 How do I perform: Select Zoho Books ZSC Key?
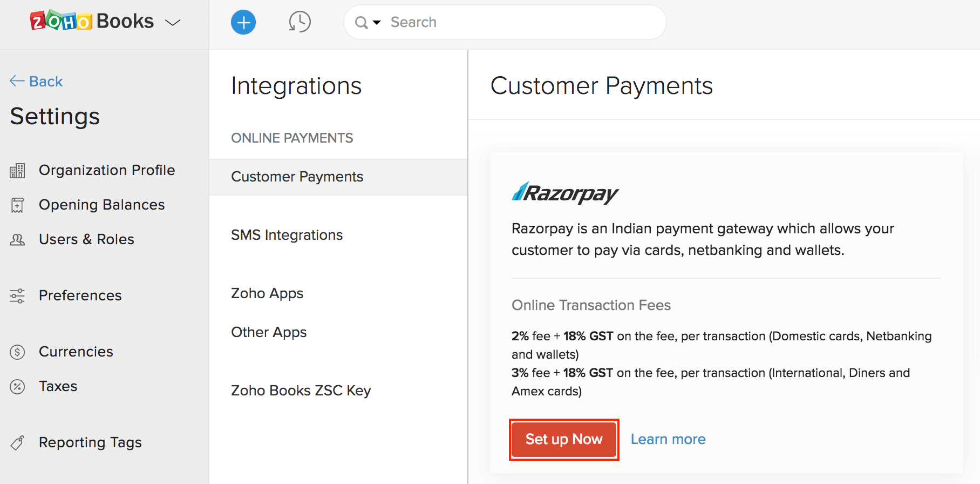click(301, 391)
